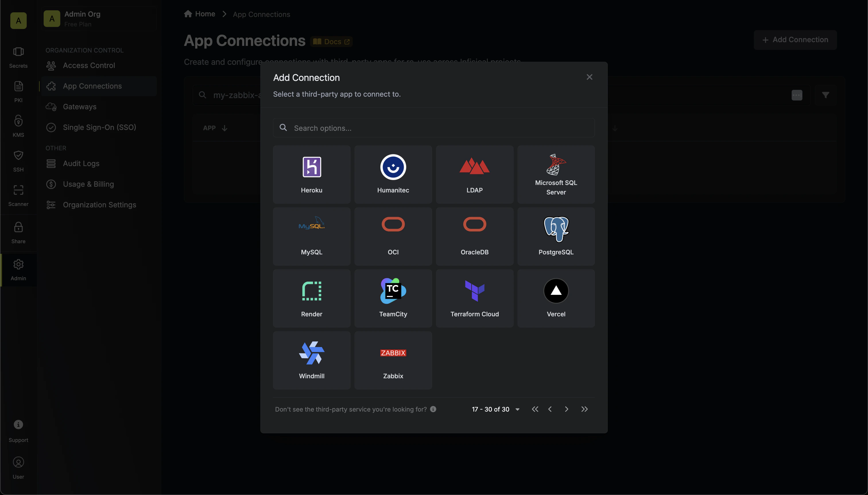Open Gateways menu item
The image size is (868, 495).
tap(99, 107)
